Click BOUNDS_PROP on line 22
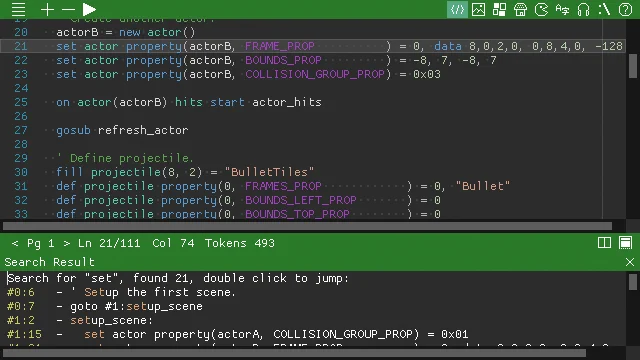640x360 pixels. click(x=283, y=60)
